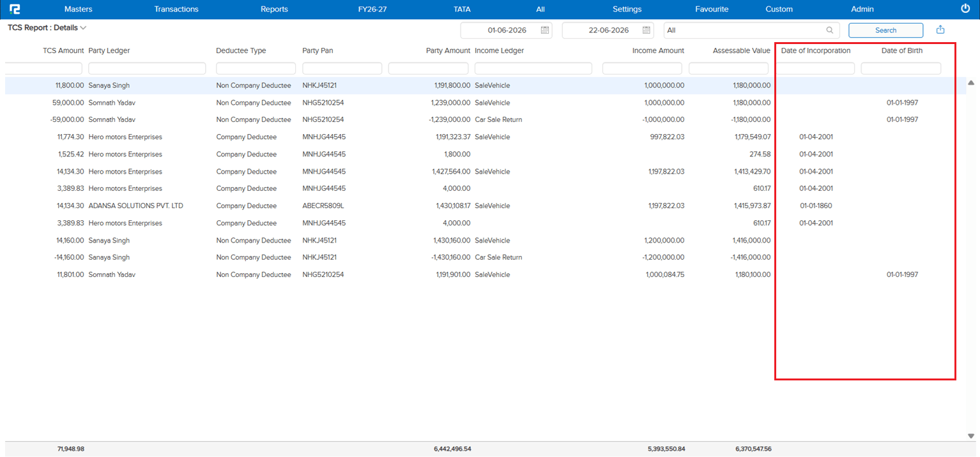Viewport: 980px width, 457px height.
Task: Click the 997,822.03 income amount cell
Action: pos(666,137)
